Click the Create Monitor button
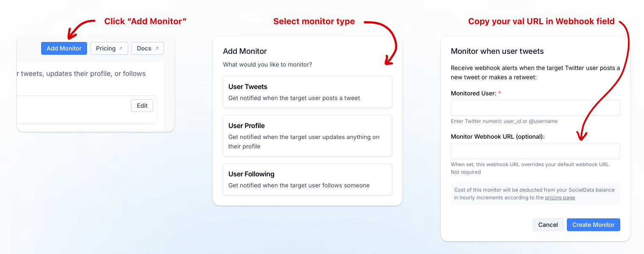The image size is (644, 254). tap(593, 225)
